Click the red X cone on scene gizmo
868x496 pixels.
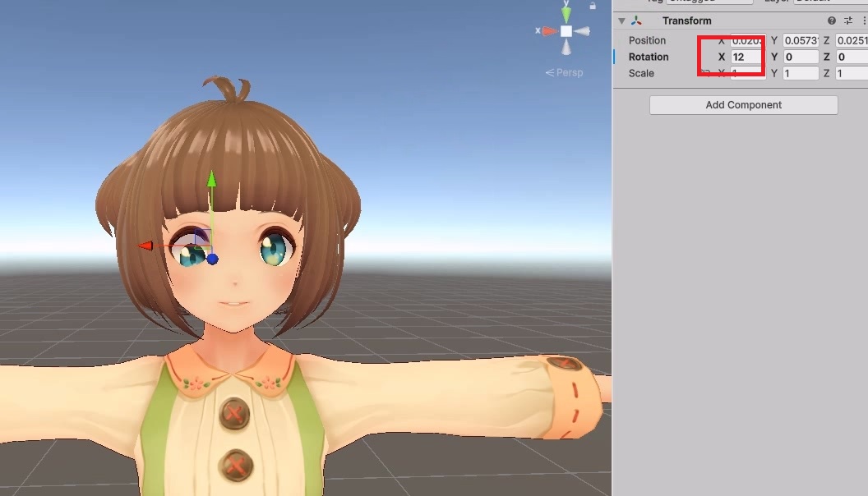coord(550,31)
